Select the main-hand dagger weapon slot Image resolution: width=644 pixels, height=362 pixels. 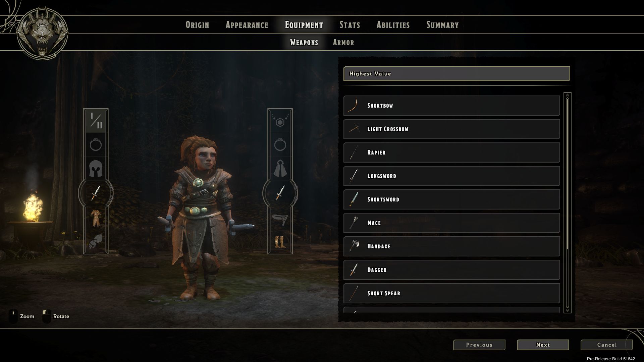point(96,193)
